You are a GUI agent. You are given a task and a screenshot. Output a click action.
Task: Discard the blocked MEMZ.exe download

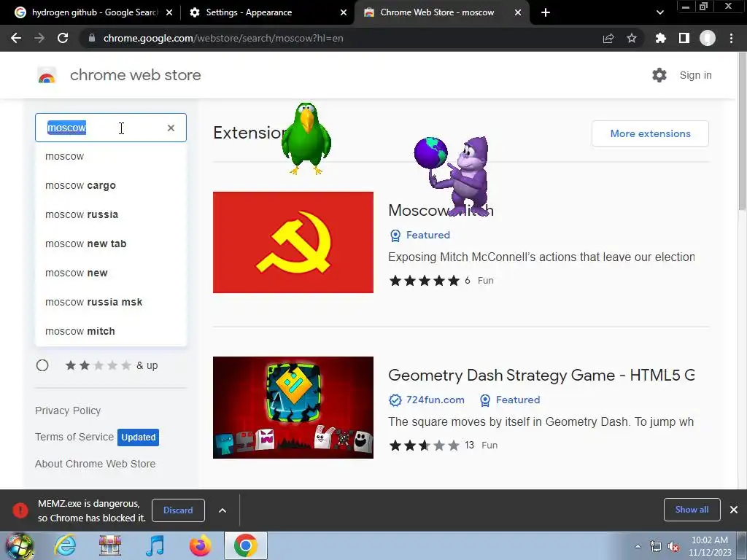(x=178, y=510)
